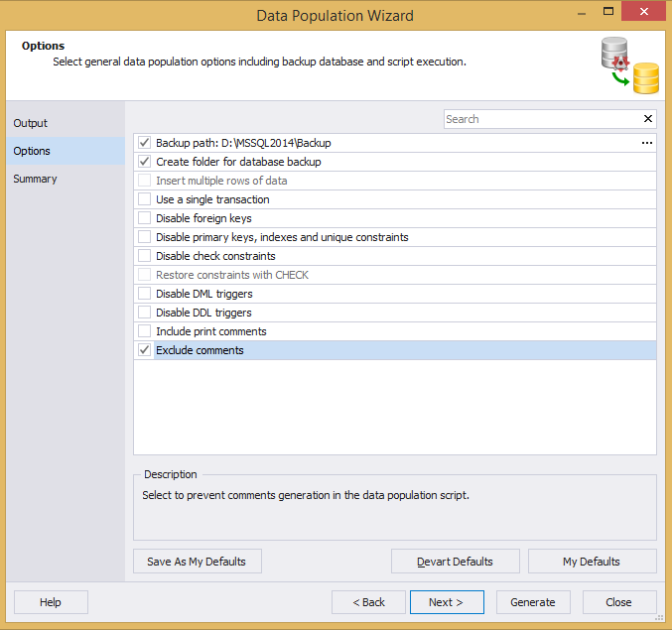Go to the Output page

tap(66, 123)
